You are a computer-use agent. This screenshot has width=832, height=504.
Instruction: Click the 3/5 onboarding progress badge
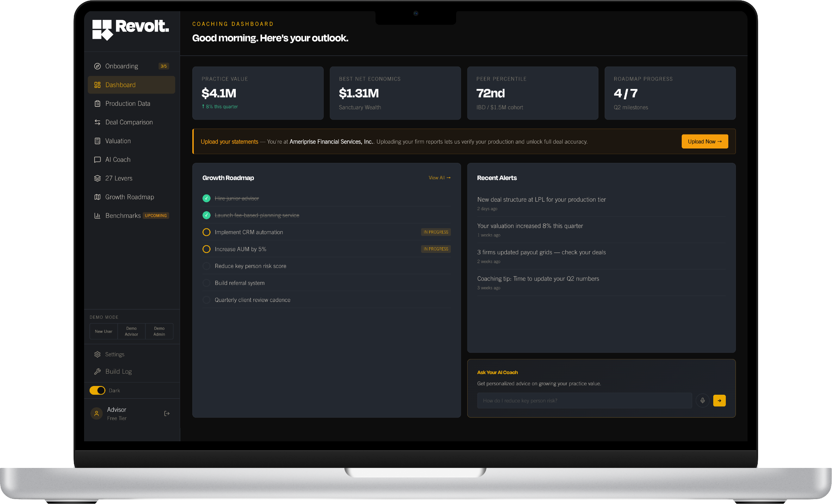tap(164, 66)
